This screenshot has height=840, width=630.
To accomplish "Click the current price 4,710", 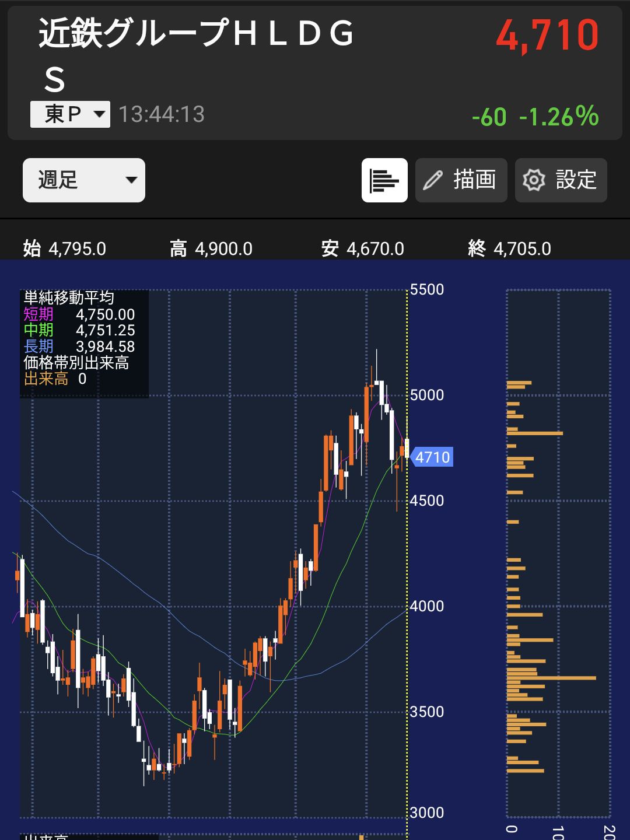I will click(547, 36).
